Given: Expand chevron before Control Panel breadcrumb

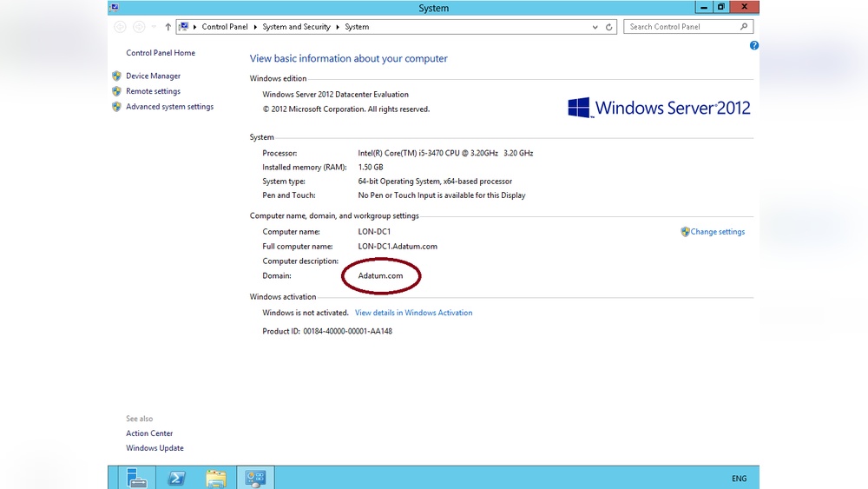Looking at the screenshot, I should (x=194, y=27).
